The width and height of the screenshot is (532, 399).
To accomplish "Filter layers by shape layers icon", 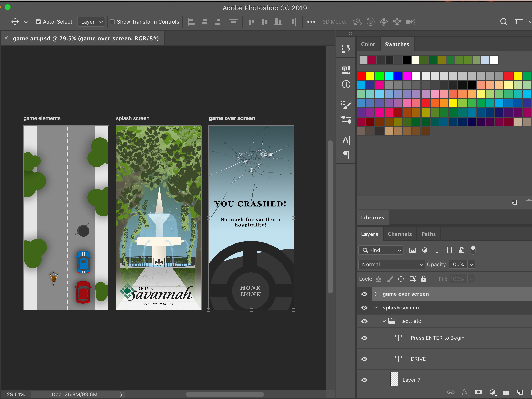I will click(449, 250).
